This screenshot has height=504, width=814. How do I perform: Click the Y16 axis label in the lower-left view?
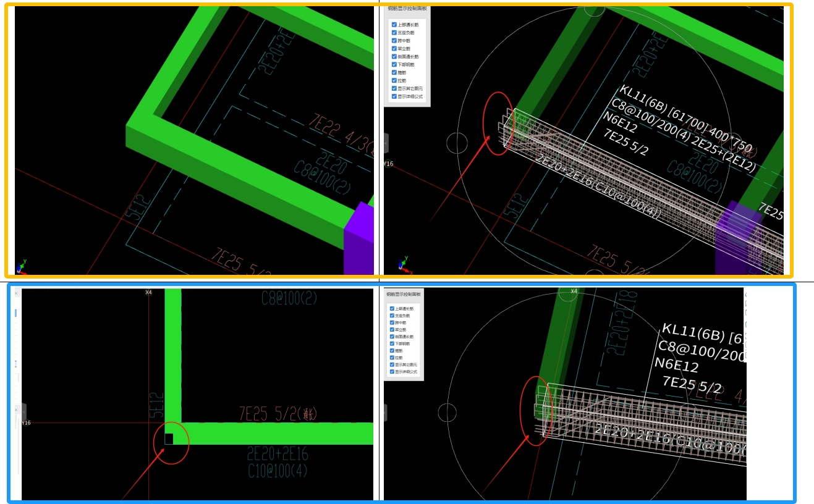tap(26, 423)
